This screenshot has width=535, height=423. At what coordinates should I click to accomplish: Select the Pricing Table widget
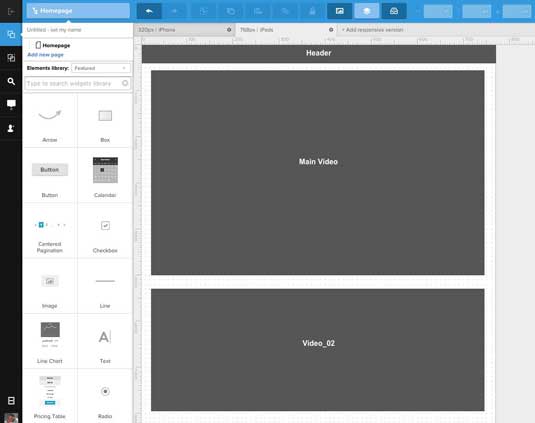click(50, 397)
